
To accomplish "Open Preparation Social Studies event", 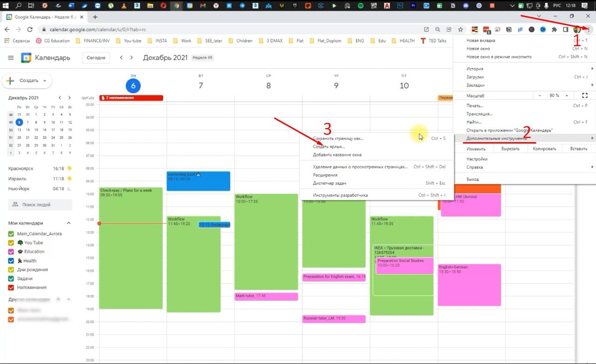I will tap(405, 266).
